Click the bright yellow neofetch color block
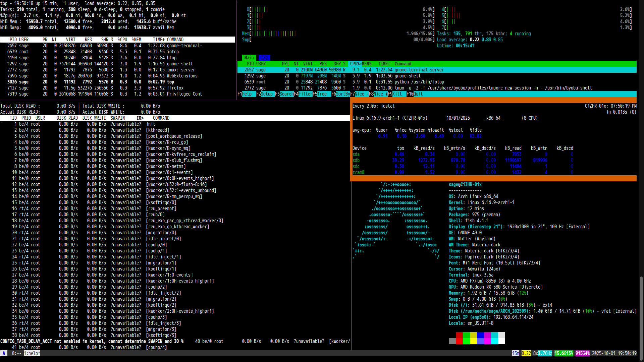 tap(473, 341)
